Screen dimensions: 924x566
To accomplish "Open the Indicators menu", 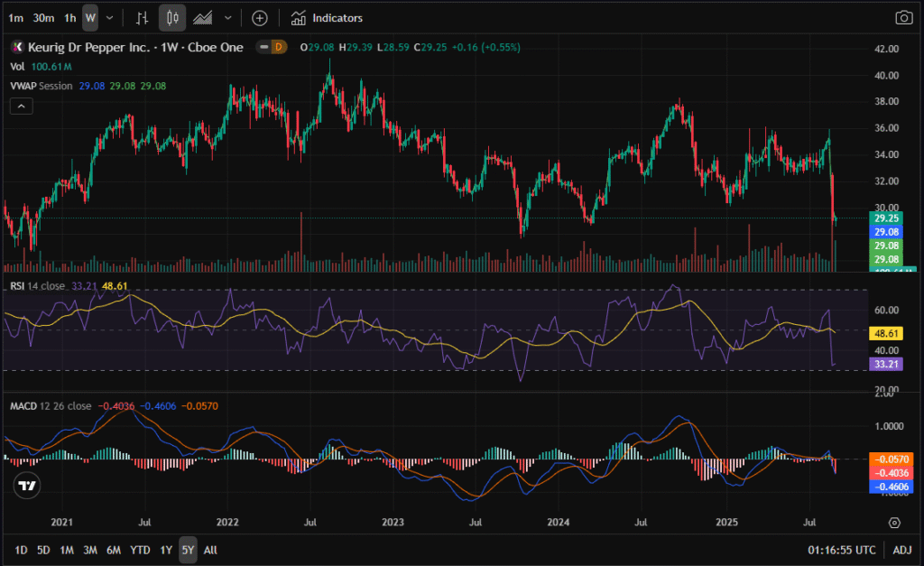I will coord(328,18).
